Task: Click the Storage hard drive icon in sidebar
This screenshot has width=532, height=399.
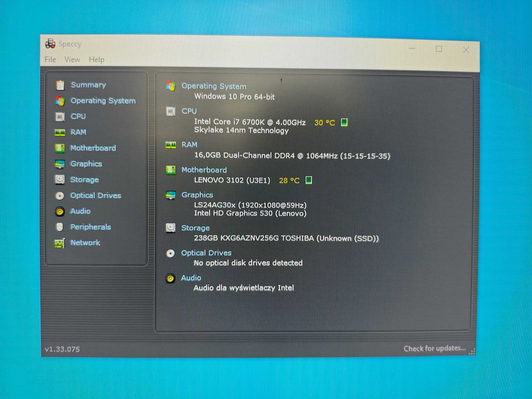Action: [60, 180]
